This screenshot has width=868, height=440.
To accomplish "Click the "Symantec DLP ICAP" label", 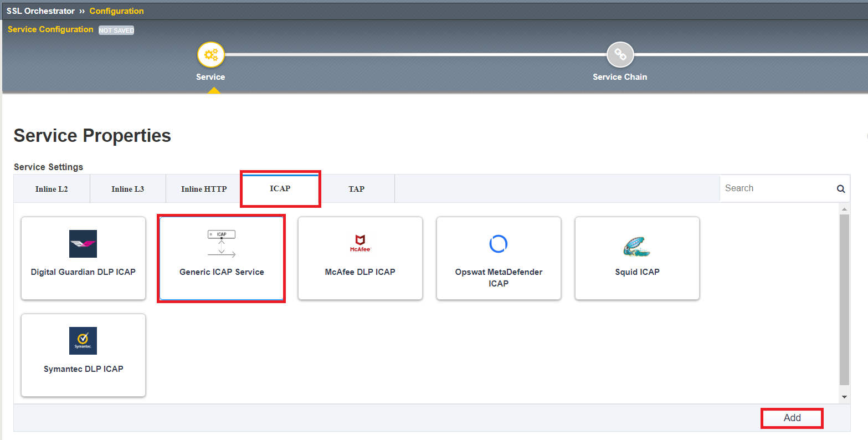I will point(83,369).
